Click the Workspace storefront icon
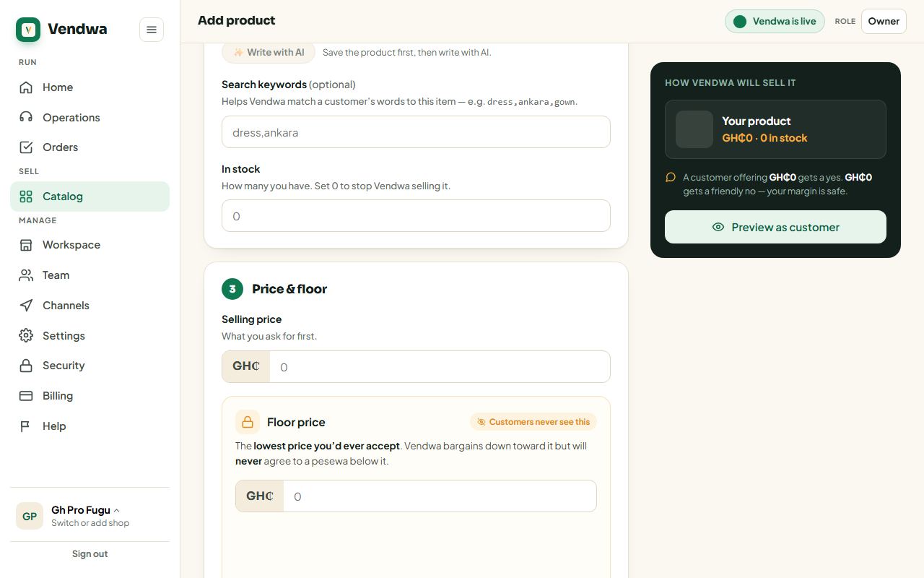The height and width of the screenshot is (578, 924). (26, 245)
